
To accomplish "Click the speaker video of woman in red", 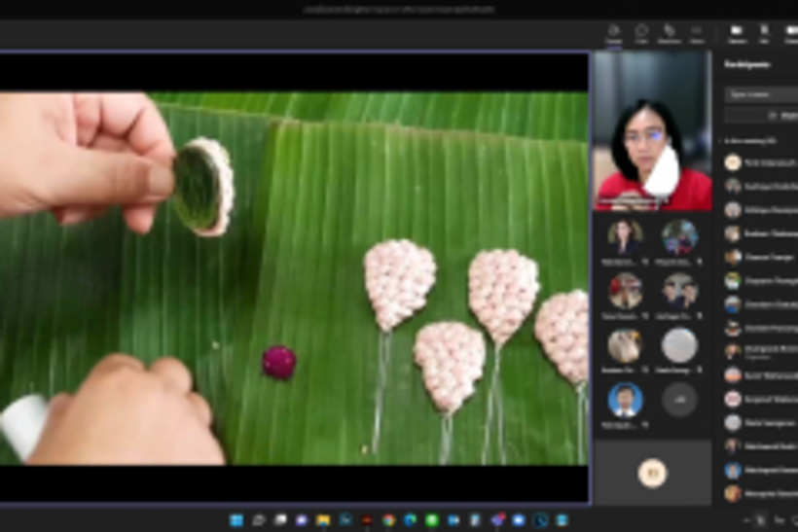I will [652, 131].
